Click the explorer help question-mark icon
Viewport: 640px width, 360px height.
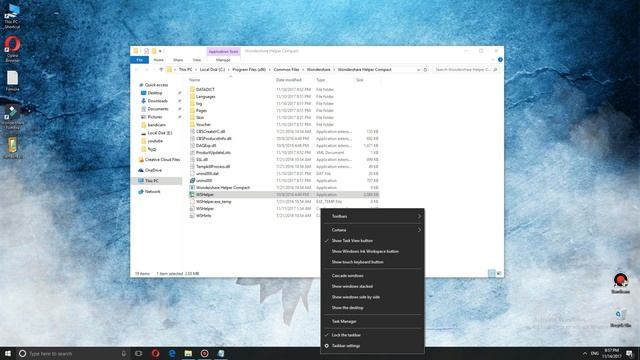click(500, 60)
